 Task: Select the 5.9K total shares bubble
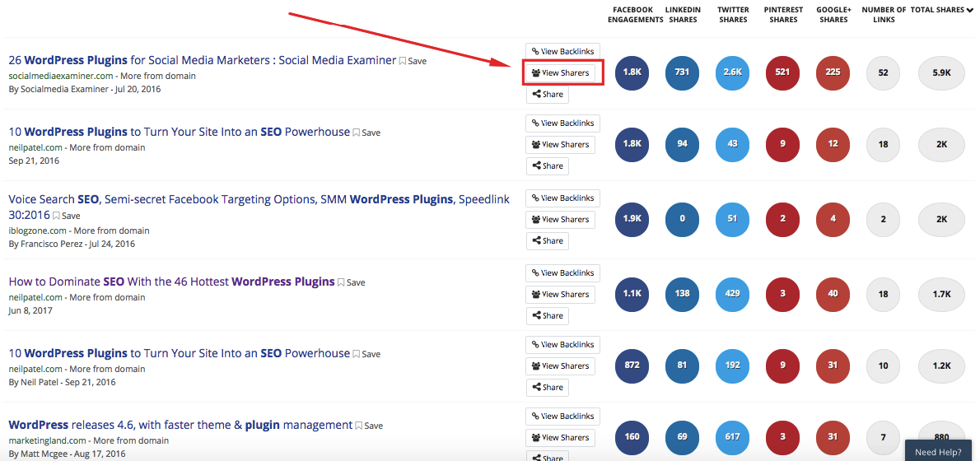942,72
